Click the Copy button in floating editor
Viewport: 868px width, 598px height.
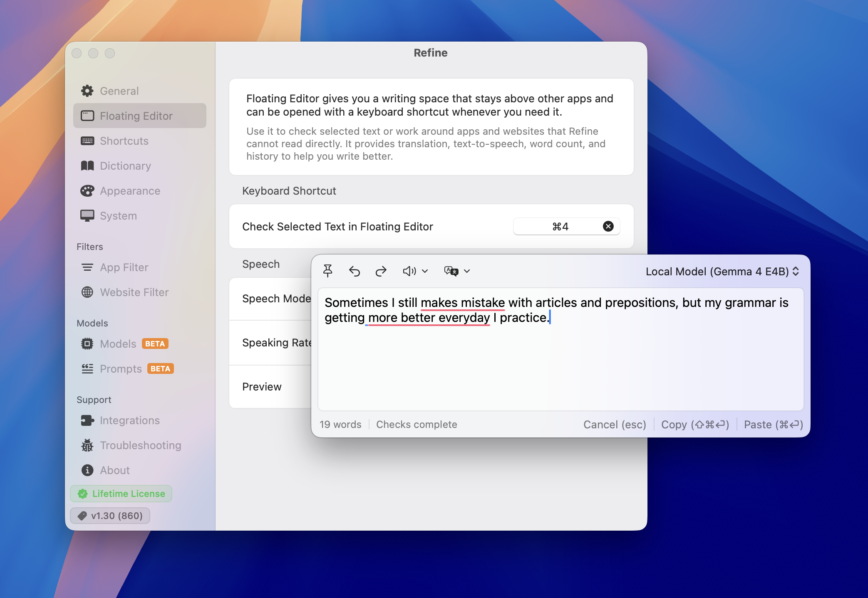[x=695, y=425]
